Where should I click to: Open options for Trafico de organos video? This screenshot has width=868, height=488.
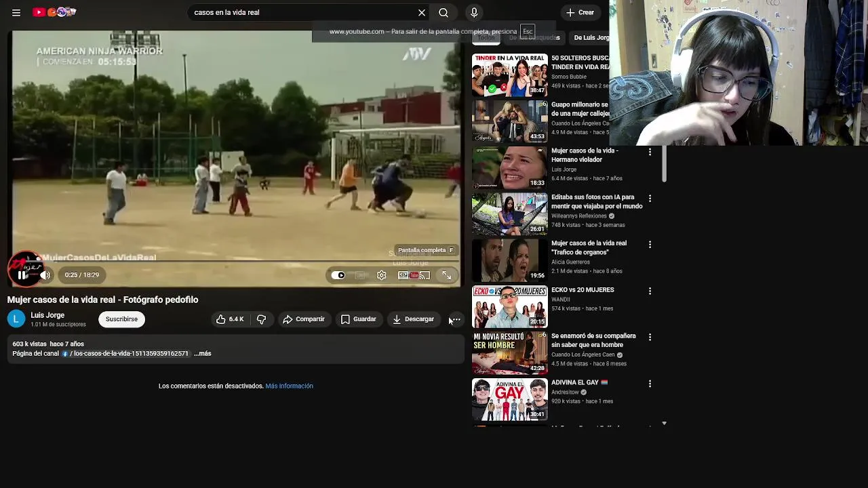click(x=650, y=245)
